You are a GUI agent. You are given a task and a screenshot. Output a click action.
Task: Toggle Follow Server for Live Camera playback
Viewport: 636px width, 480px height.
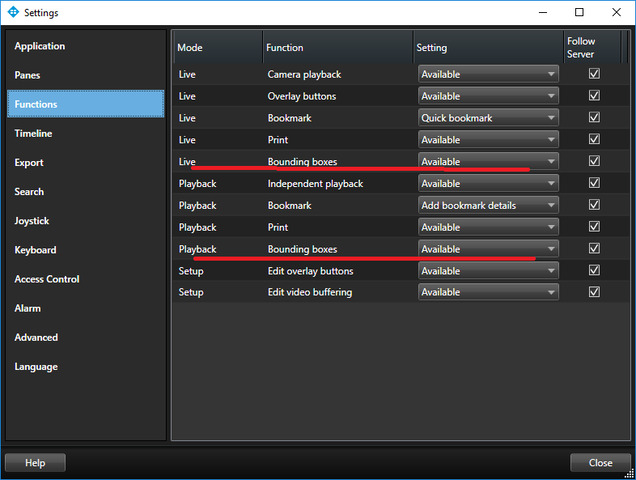pos(594,74)
